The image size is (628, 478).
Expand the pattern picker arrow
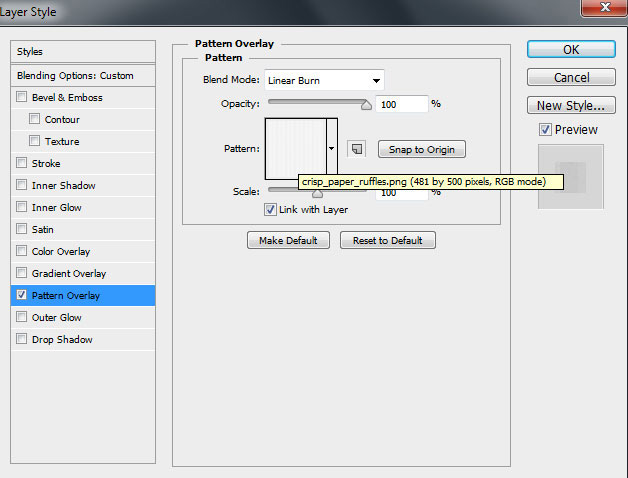tap(331, 149)
